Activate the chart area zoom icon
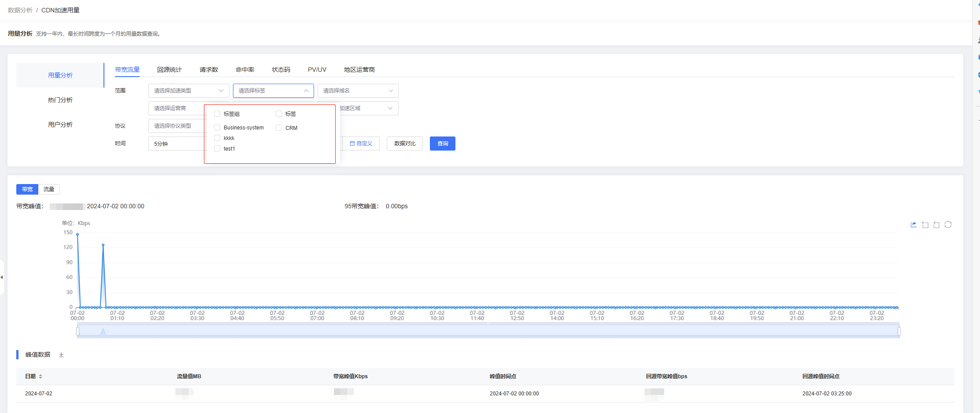This screenshot has width=980, height=413. 925,225
